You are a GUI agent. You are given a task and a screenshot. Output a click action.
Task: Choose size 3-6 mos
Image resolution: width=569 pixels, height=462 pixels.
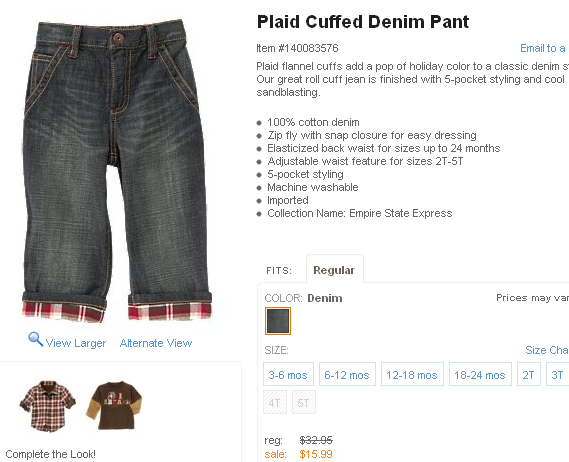click(288, 374)
